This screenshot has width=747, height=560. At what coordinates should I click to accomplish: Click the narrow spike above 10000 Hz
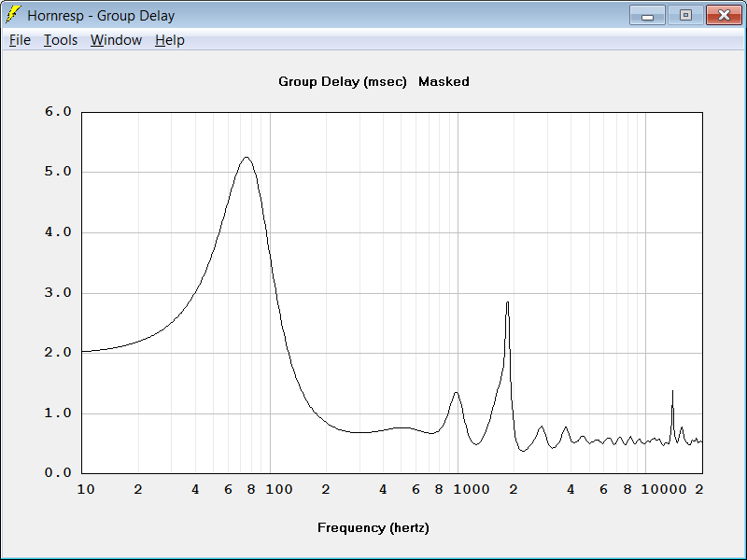672,392
